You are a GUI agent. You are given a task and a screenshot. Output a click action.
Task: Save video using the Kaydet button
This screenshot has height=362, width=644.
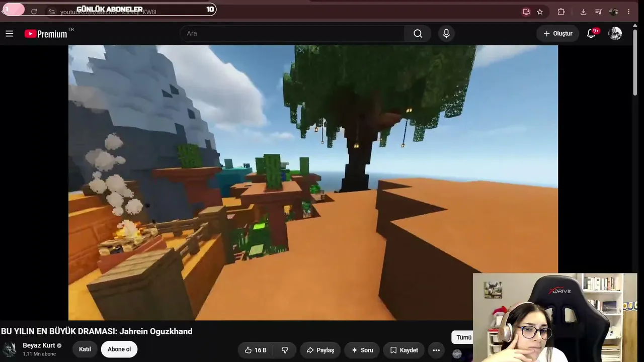coord(404,350)
